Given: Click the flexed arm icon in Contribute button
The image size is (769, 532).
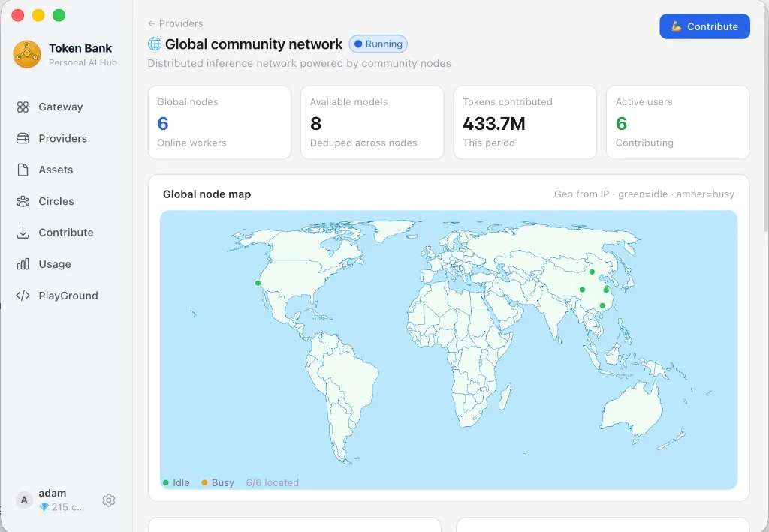Looking at the screenshot, I should (677, 26).
